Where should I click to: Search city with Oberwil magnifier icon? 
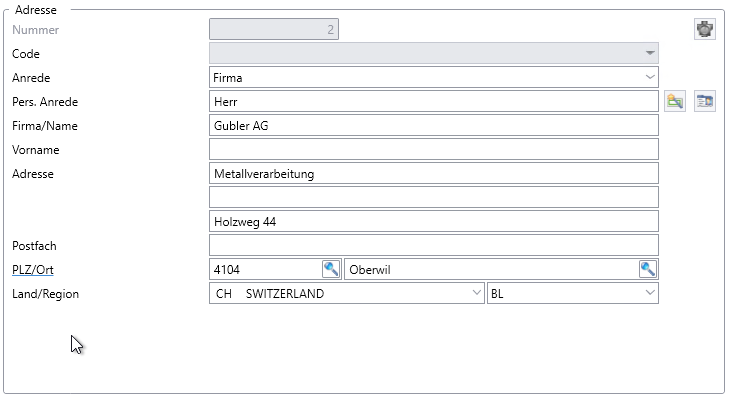(648, 269)
